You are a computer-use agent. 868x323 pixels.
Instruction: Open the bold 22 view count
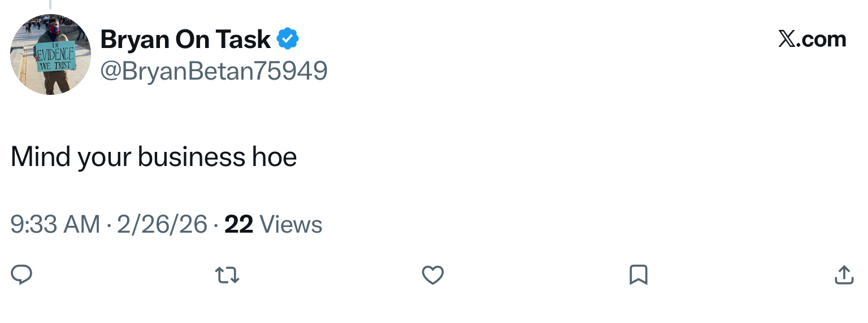[238, 225]
